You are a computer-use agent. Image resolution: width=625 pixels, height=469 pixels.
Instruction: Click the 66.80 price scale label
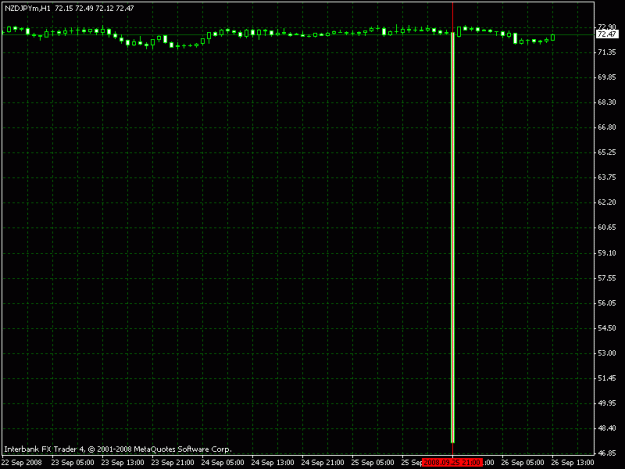click(607, 127)
